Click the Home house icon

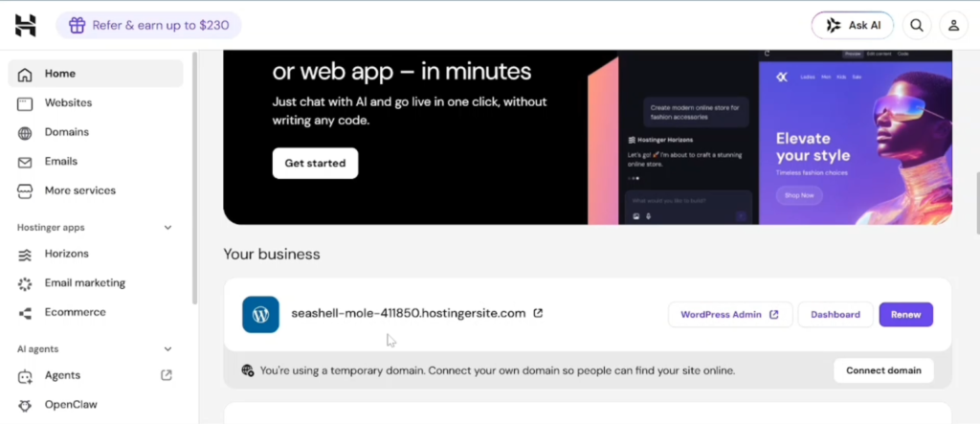25,75
